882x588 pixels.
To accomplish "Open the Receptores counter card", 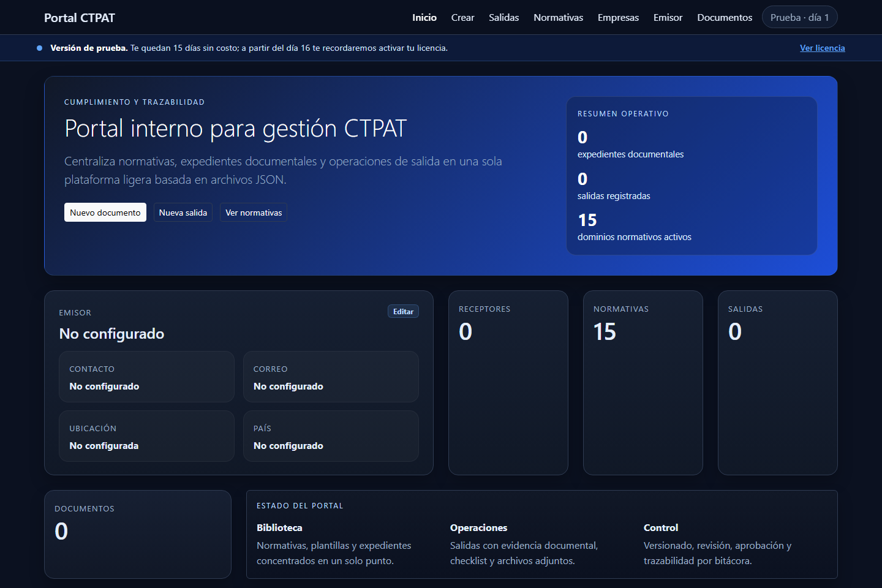I will coord(508,383).
